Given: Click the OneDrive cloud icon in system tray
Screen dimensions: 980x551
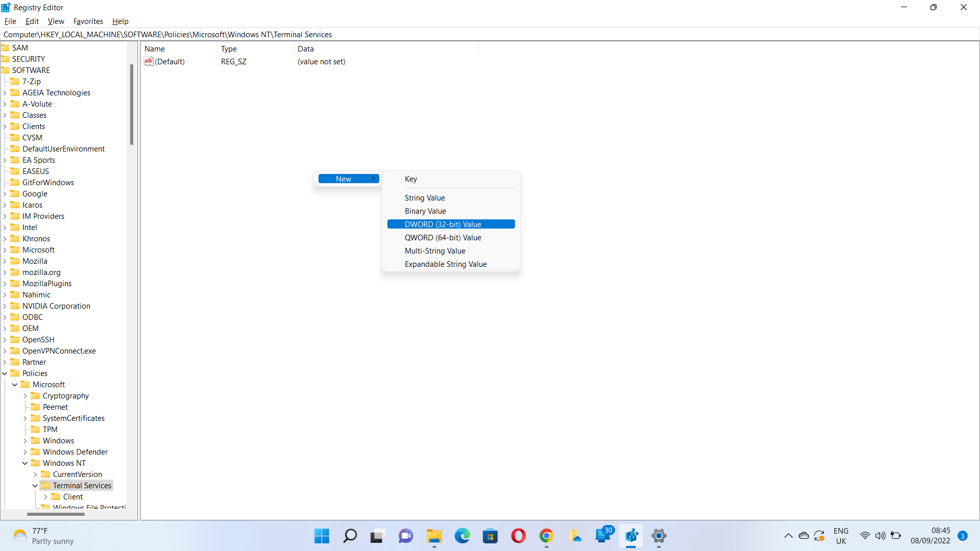Looking at the screenshot, I should pyautogui.click(x=804, y=536).
